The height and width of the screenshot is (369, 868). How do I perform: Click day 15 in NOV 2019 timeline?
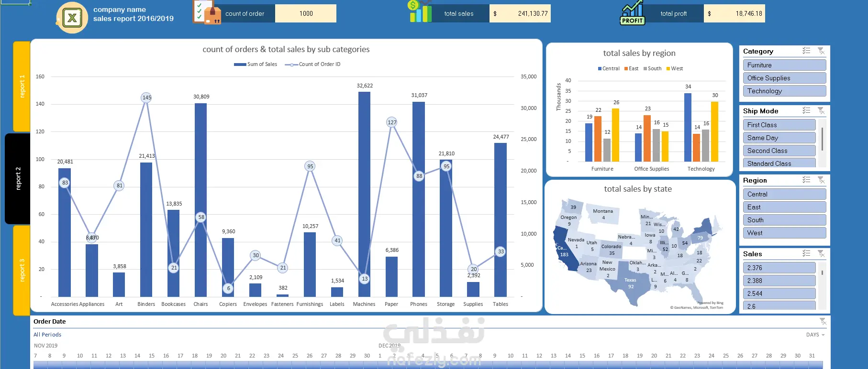pyautogui.click(x=152, y=356)
